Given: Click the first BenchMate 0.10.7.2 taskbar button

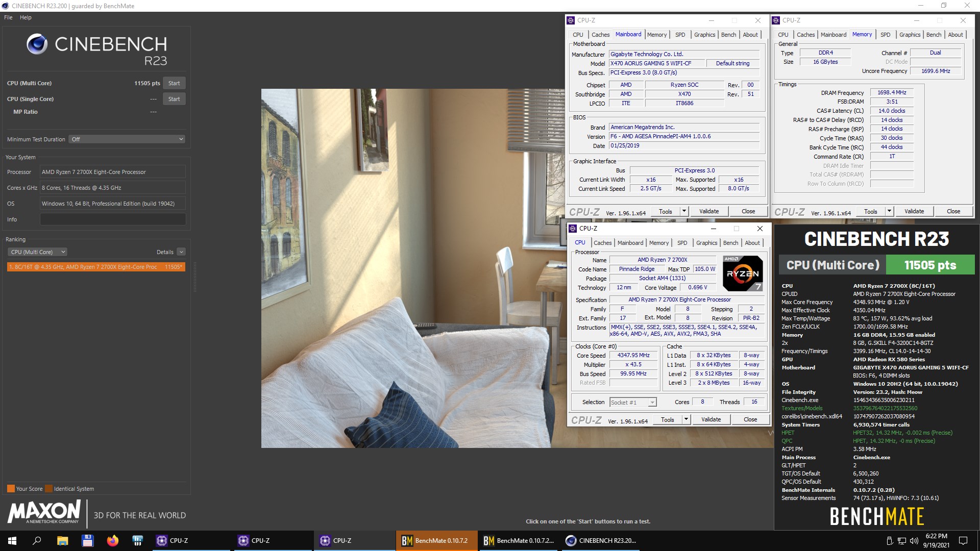Looking at the screenshot, I should pyautogui.click(x=436, y=540).
